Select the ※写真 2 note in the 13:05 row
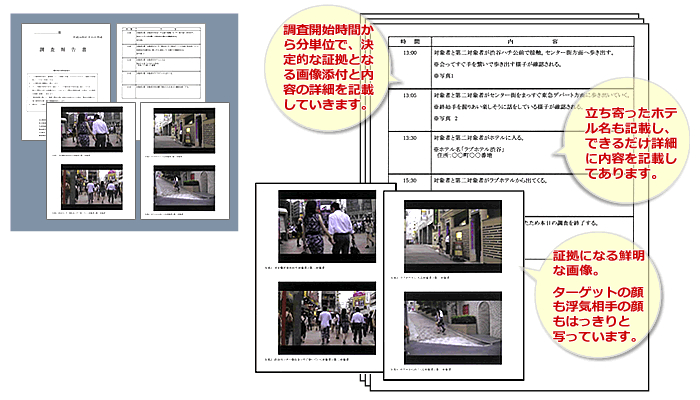The image size is (700, 400). 446,118
